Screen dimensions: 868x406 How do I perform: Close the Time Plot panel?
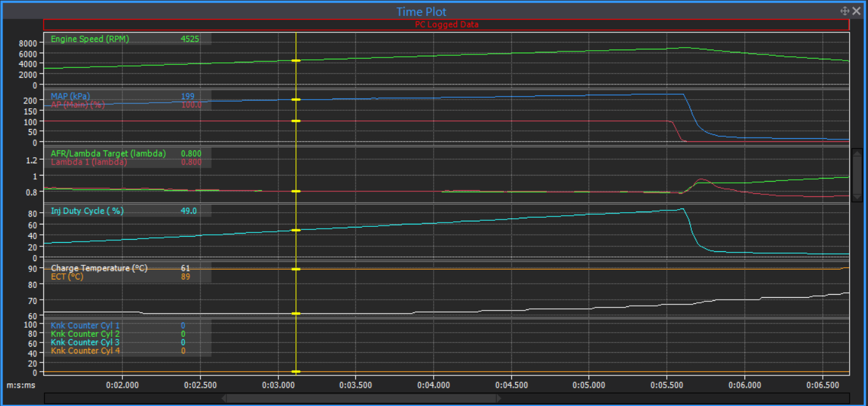pos(856,11)
